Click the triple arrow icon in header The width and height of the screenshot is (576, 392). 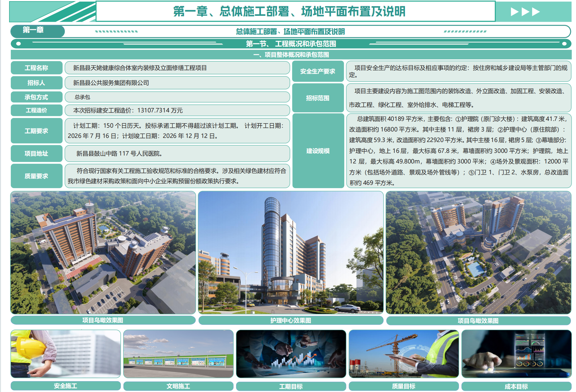pyautogui.click(x=525, y=12)
